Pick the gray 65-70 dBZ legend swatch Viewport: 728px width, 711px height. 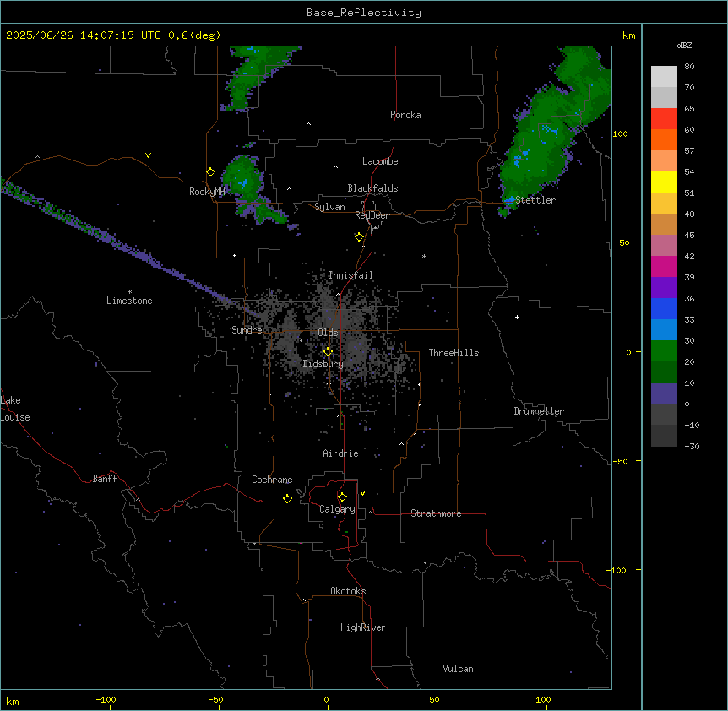664,97
